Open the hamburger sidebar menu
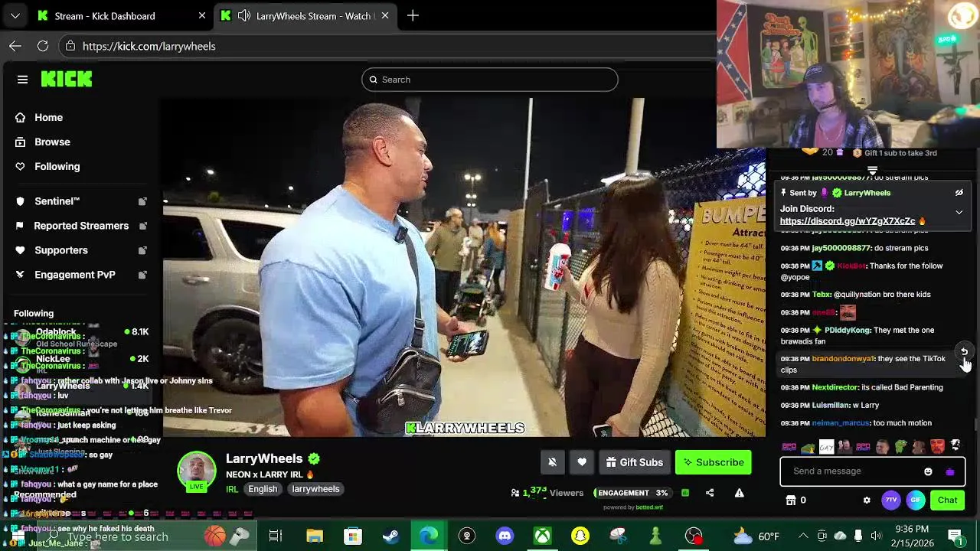 (22, 80)
